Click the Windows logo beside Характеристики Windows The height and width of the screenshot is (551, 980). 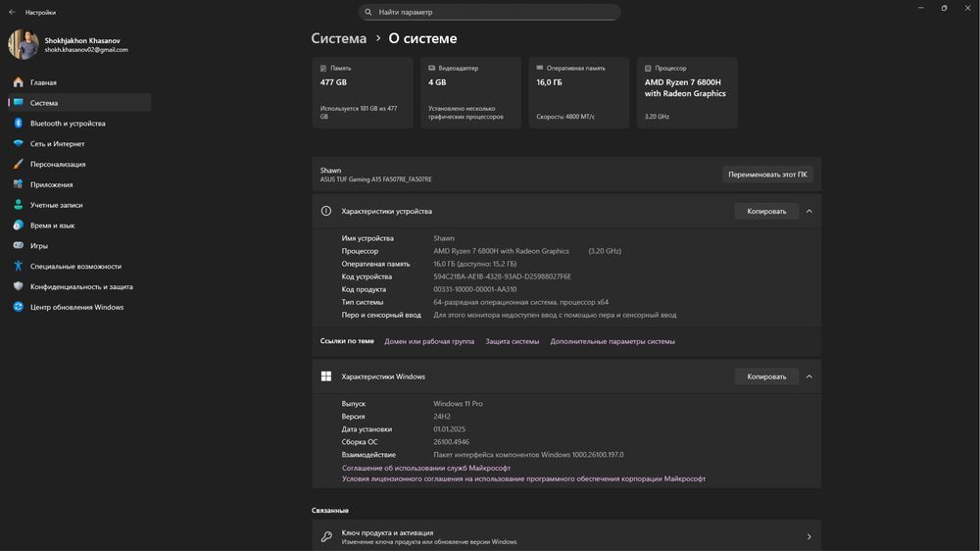point(326,376)
